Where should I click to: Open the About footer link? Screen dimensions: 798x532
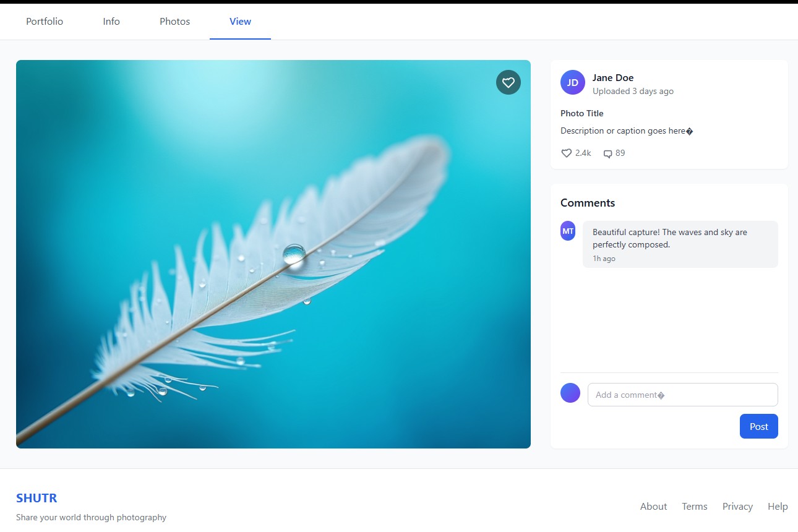coord(653,507)
